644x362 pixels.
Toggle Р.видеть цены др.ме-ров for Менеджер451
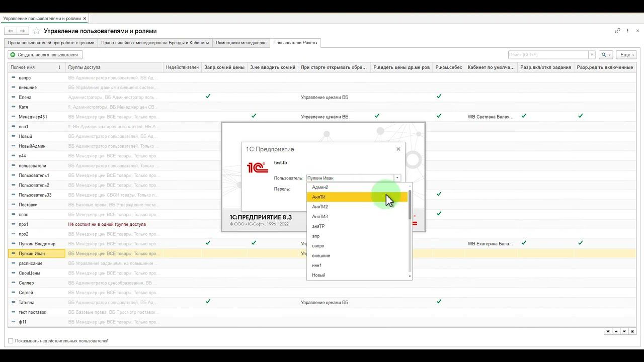coord(377,116)
